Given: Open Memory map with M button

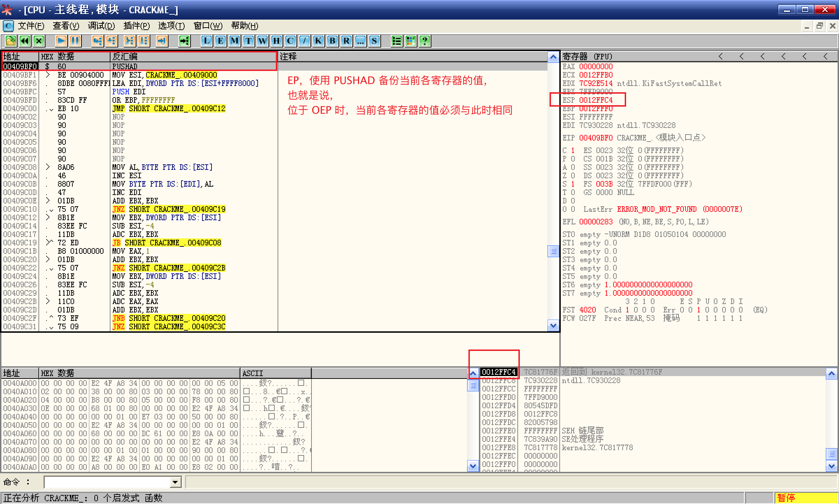Looking at the screenshot, I should coord(235,41).
